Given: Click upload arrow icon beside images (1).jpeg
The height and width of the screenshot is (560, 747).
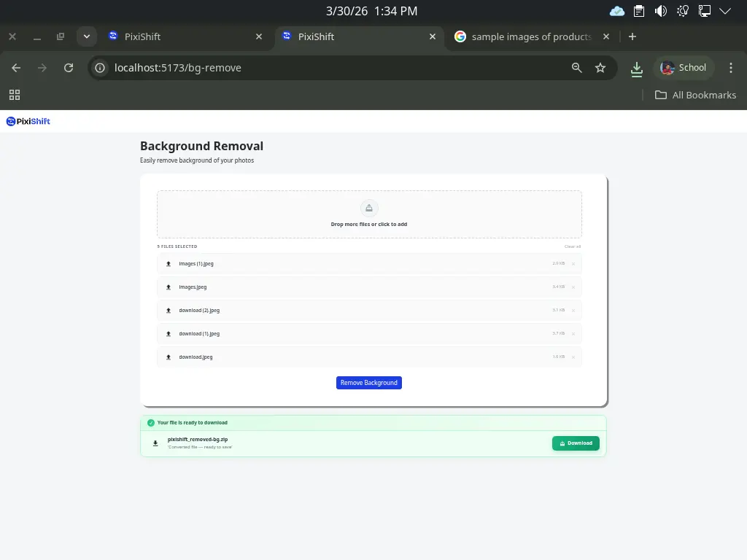Looking at the screenshot, I should point(169,264).
